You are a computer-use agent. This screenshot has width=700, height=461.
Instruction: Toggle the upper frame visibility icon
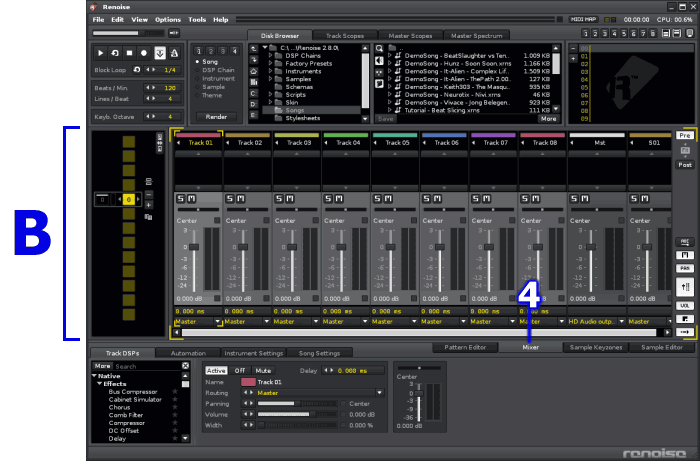pos(666,33)
